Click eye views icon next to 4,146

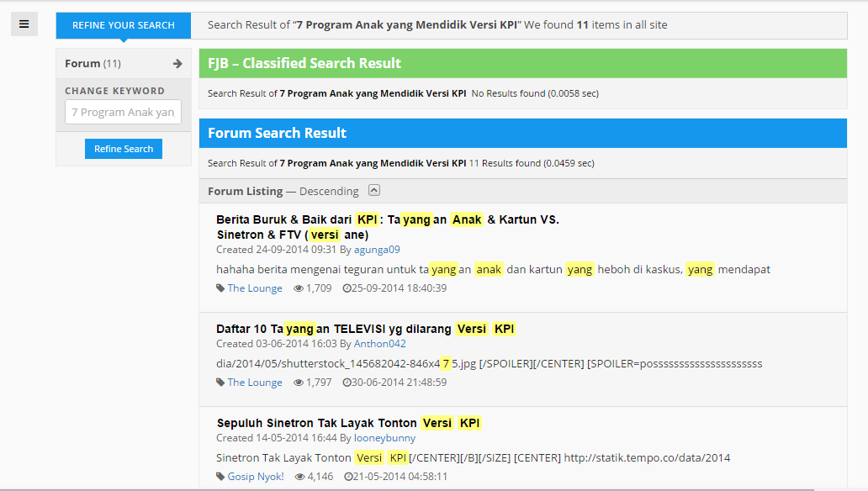pos(300,477)
